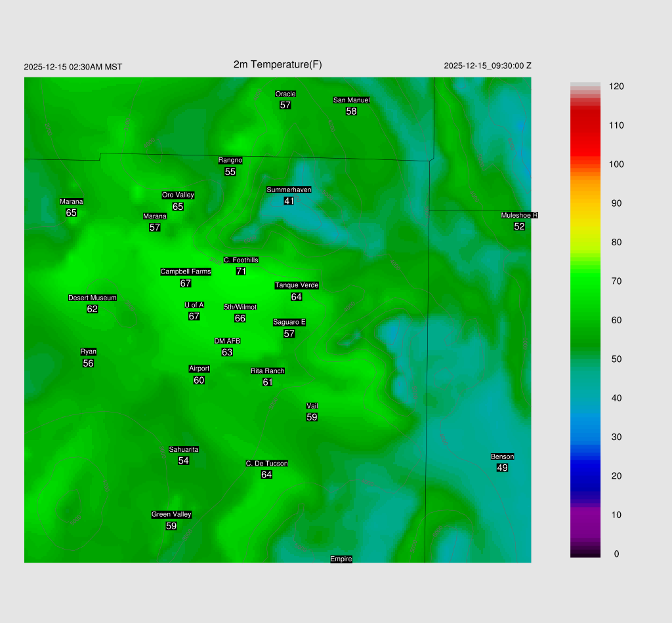Click the 2m Temperature(F) chart title
This screenshot has width=672, height=623.
278,64
